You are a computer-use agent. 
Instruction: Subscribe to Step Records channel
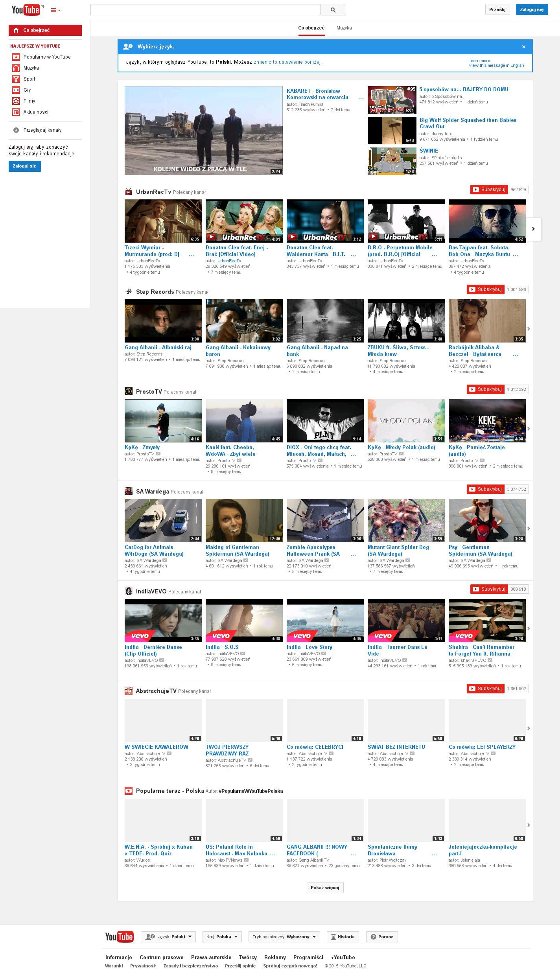tap(486, 289)
